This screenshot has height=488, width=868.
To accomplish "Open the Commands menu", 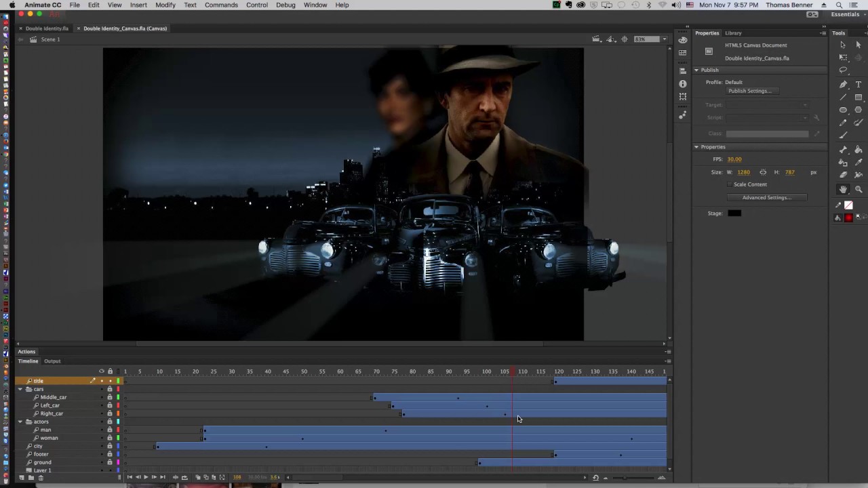I will 221,5.
